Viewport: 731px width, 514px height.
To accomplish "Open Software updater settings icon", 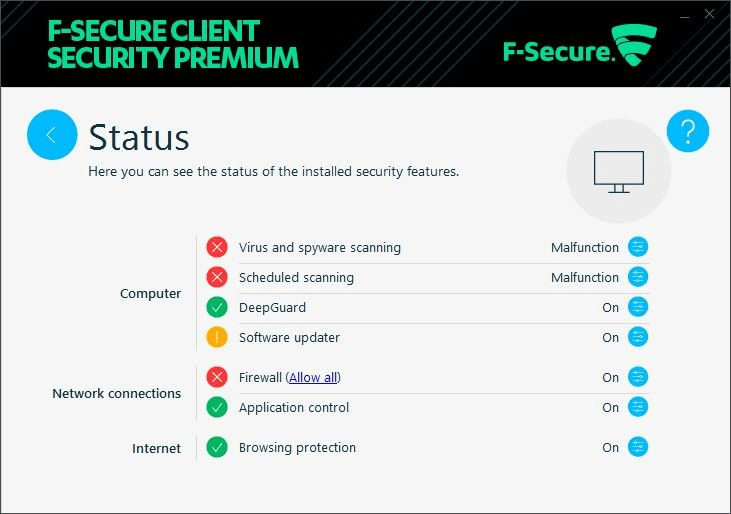I will tap(638, 337).
